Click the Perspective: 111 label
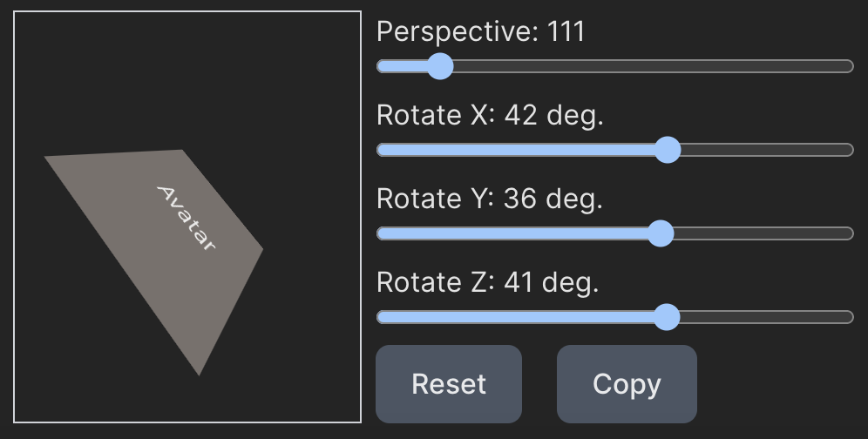The image size is (868, 439). coord(480,32)
